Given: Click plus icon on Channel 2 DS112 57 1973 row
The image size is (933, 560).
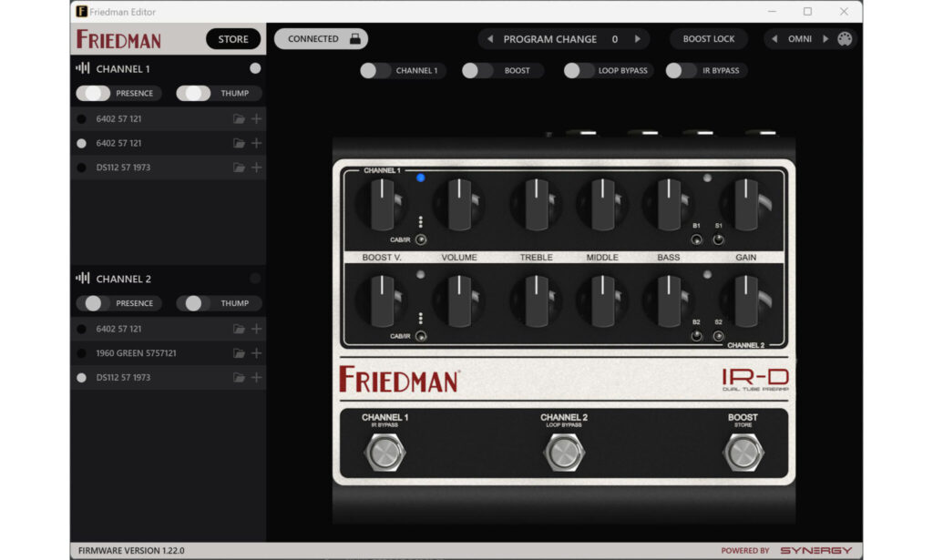Looking at the screenshot, I should pos(256,378).
